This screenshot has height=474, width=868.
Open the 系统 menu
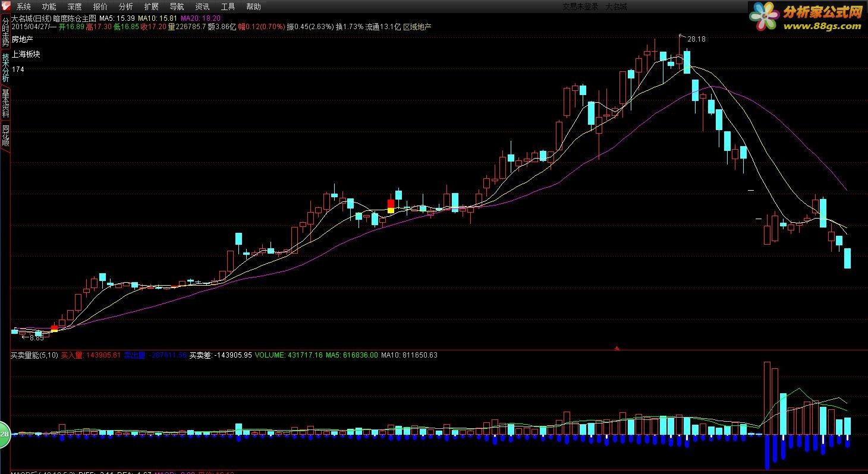coord(24,7)
